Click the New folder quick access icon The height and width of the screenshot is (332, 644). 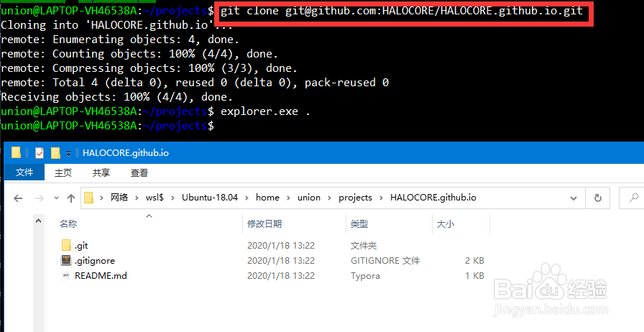pos(55,153)
